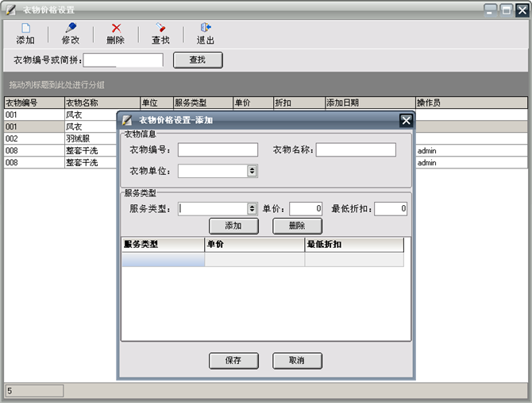
Task: Click the 查找 button next to search field
Action: 198,60
